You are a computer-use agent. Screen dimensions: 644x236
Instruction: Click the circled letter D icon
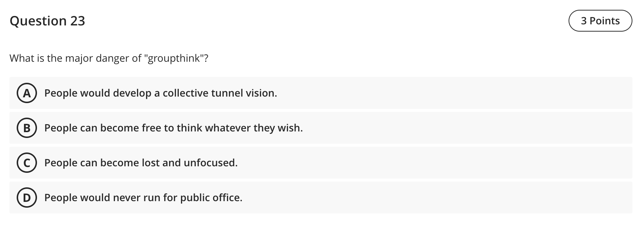[26, 198]
